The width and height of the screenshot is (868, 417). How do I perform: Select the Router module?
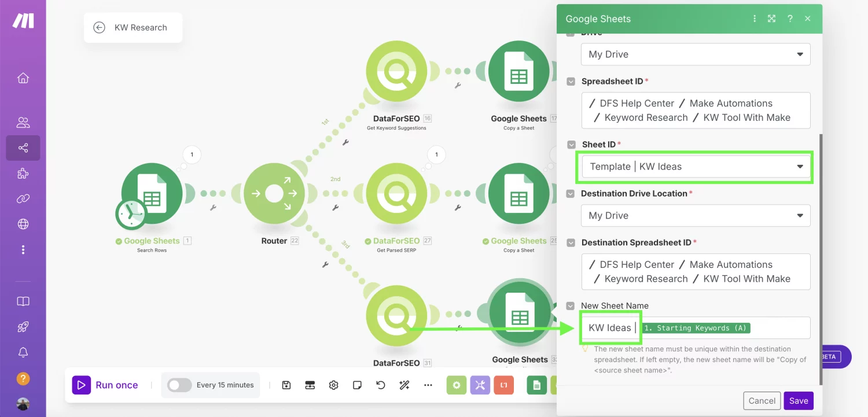click(274, 194)
